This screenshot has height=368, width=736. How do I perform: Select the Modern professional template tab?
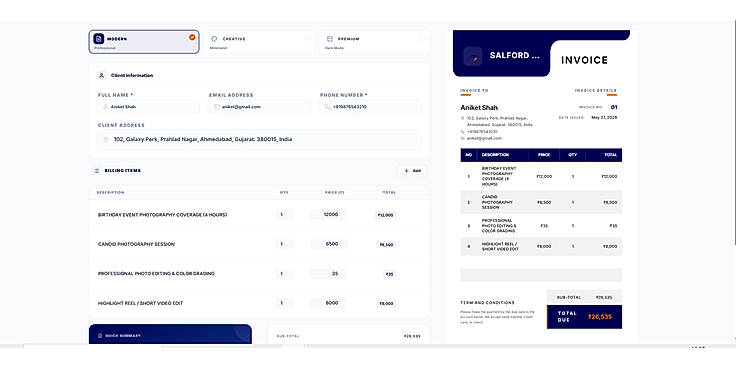[144, 42]
